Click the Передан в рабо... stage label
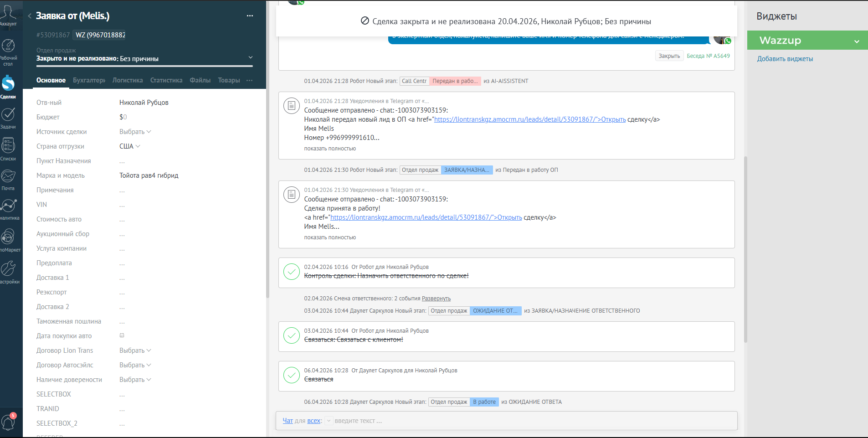The image size is (868, 438). [x=455, y=81]
